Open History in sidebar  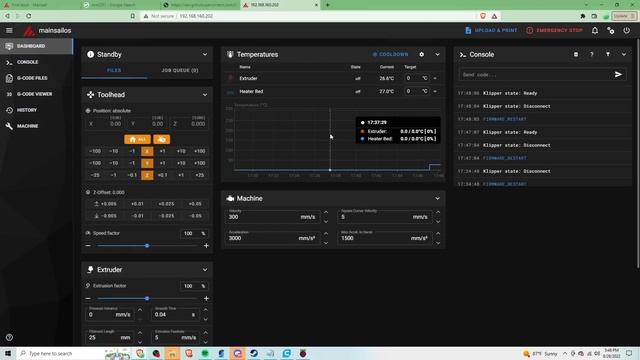[x=36, y=110]
